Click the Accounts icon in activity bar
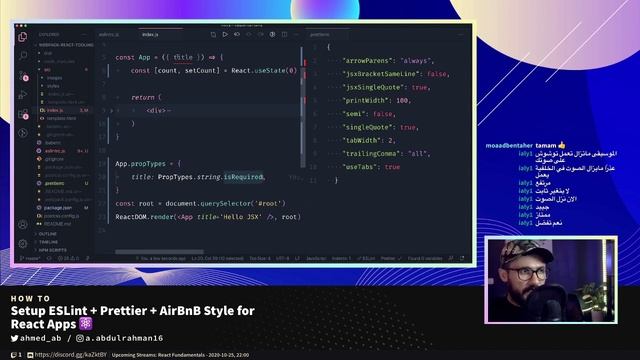 click(x=23, y=224)
